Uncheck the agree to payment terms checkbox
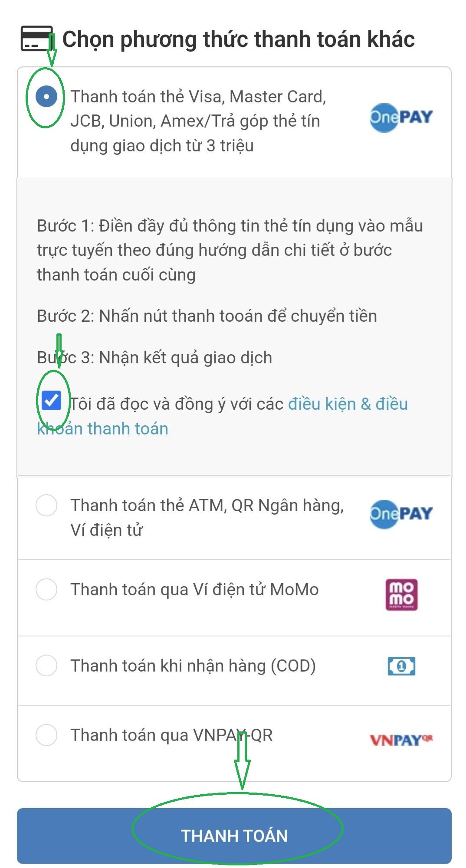 pos(51,401)
